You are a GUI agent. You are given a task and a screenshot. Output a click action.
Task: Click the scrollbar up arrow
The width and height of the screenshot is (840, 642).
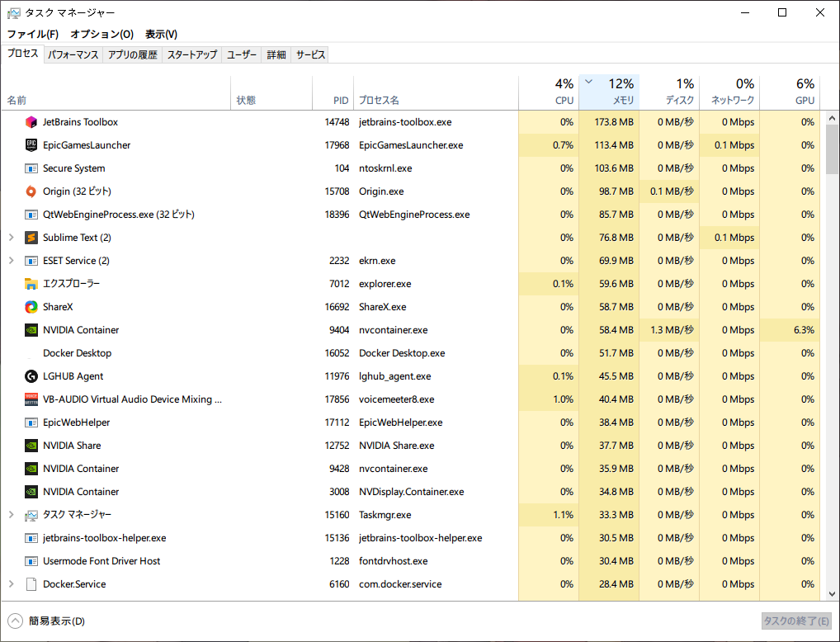click(x=832, y=118)
